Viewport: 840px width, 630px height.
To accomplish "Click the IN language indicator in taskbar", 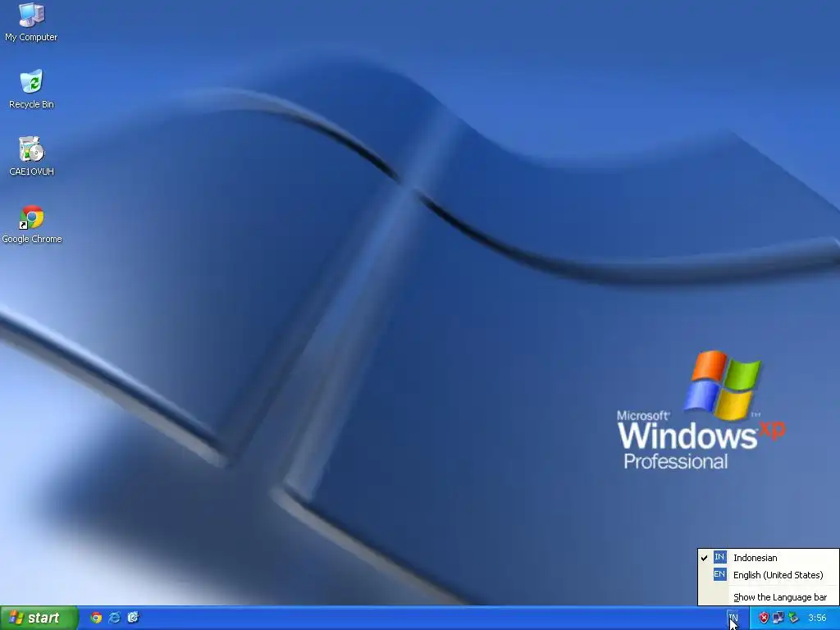I will pos(733,618).
